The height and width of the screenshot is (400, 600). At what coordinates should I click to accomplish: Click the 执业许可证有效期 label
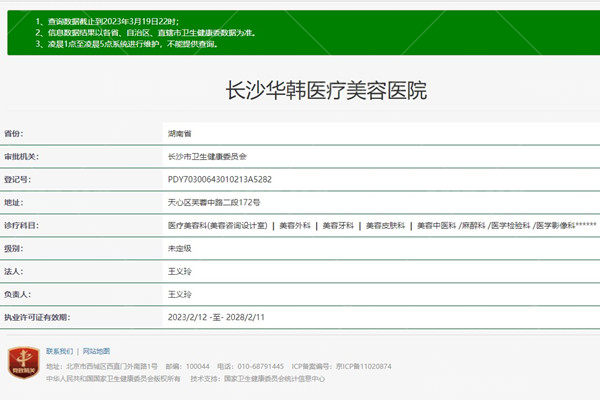pyautogui.click(x=37, y=317)
